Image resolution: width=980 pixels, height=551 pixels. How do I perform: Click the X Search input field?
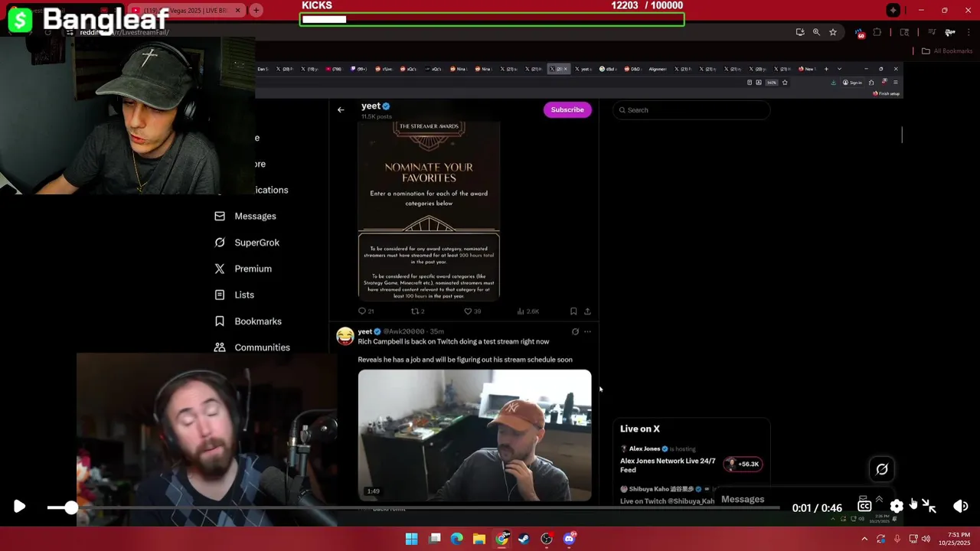(x=691, y=110)
